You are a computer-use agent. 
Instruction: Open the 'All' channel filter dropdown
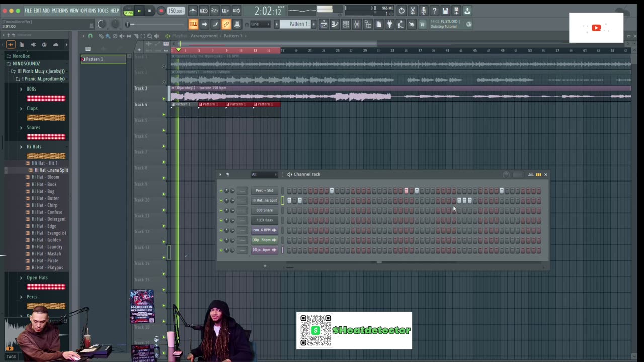[264, 174]
